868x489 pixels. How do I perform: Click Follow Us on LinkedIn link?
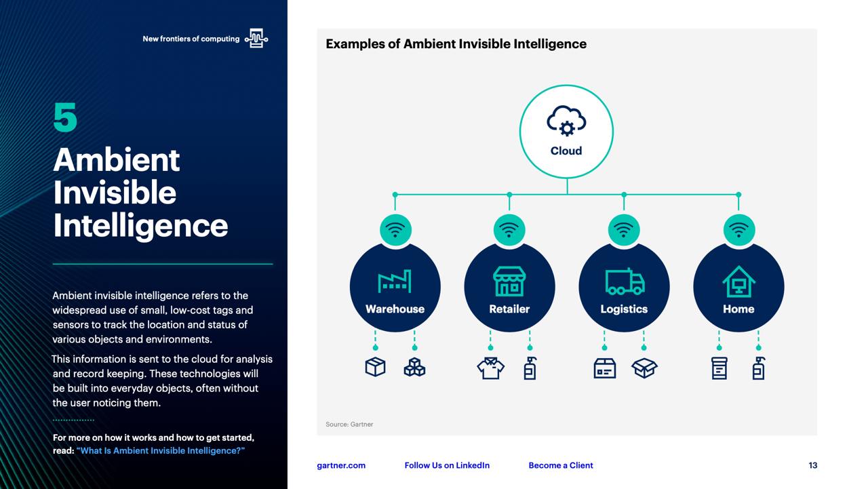(447, 465)
